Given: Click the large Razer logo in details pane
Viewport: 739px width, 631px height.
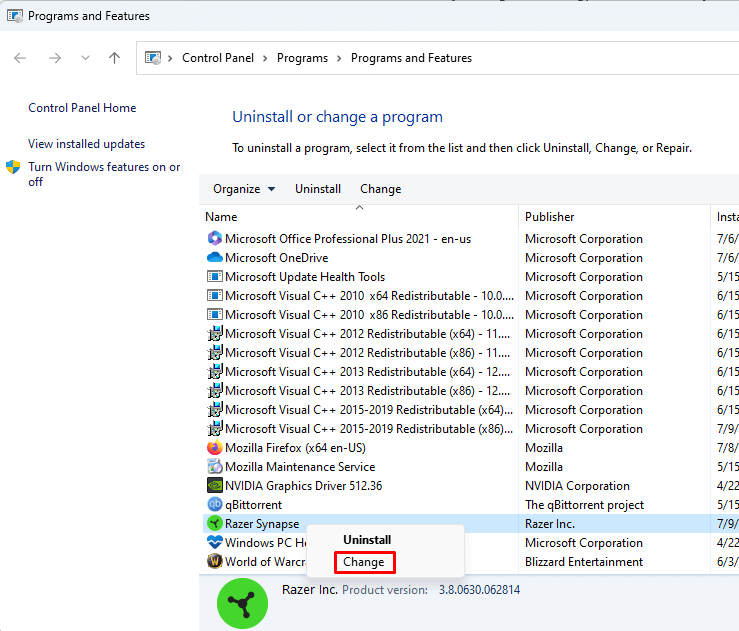Looking at the screenshot, I should [242, 604].
